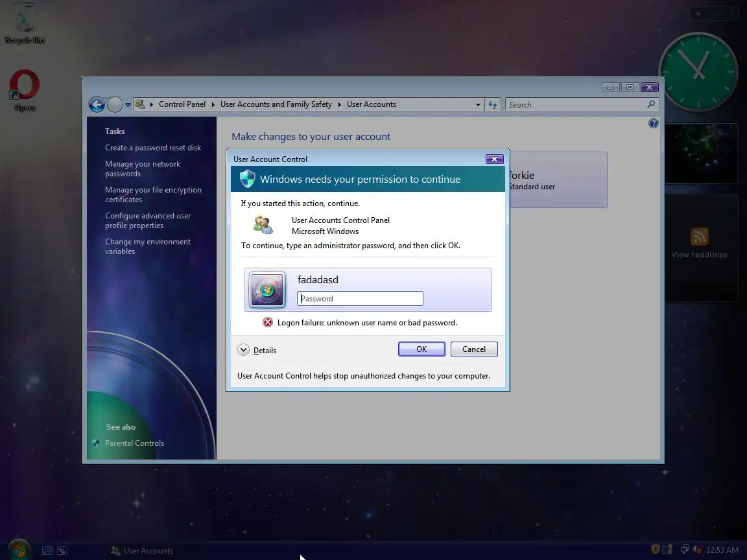Open Configure advanced user profile properties
The width and height of the screenshot is (747, 560).
click(x=148, y=220)
